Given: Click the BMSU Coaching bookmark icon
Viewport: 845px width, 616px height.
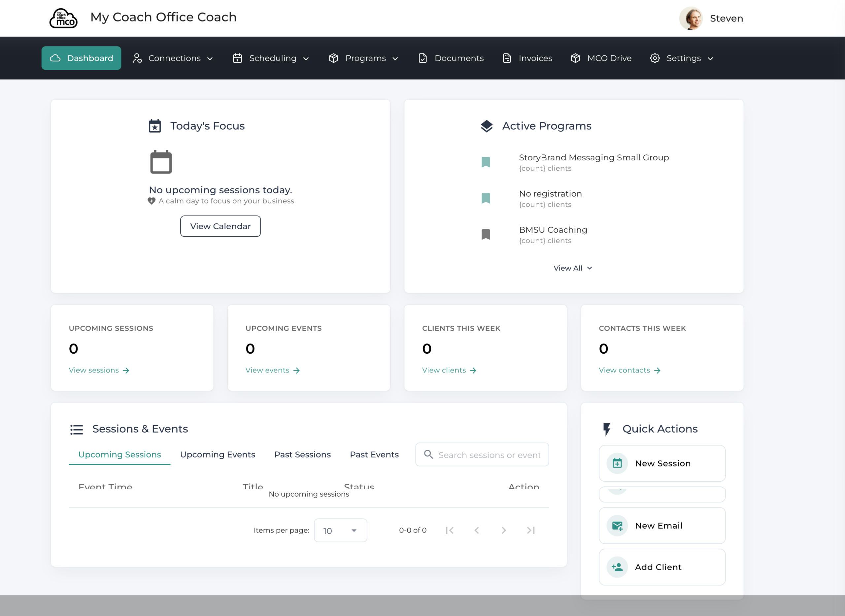Looking at the screenshot, I should pyautogui.click(x=486, y=235).
